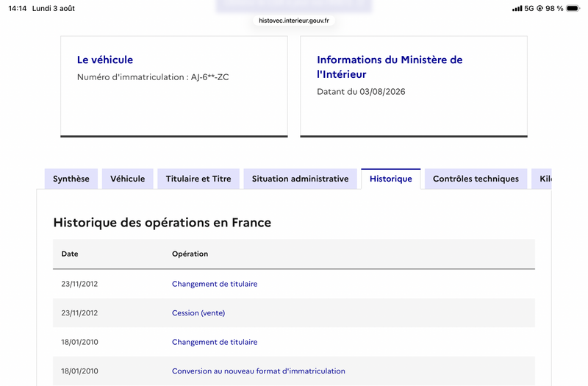Tap the Lundi 3 août date in the status bar
Image resolution: width=588 pixels, height=386 pixels.
pos(53,8)
